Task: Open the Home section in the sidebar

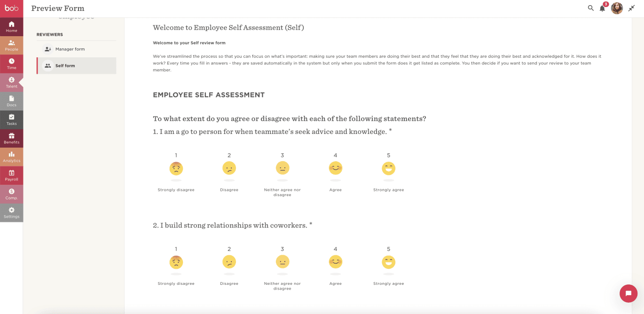Action: point(11,26)
